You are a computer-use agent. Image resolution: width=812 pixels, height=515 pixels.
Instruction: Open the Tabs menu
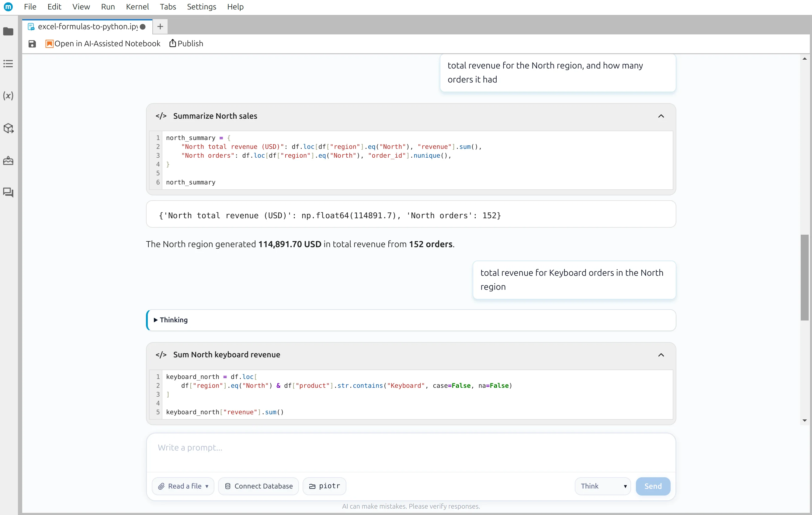pyautogui.click(x=168, y=7)
